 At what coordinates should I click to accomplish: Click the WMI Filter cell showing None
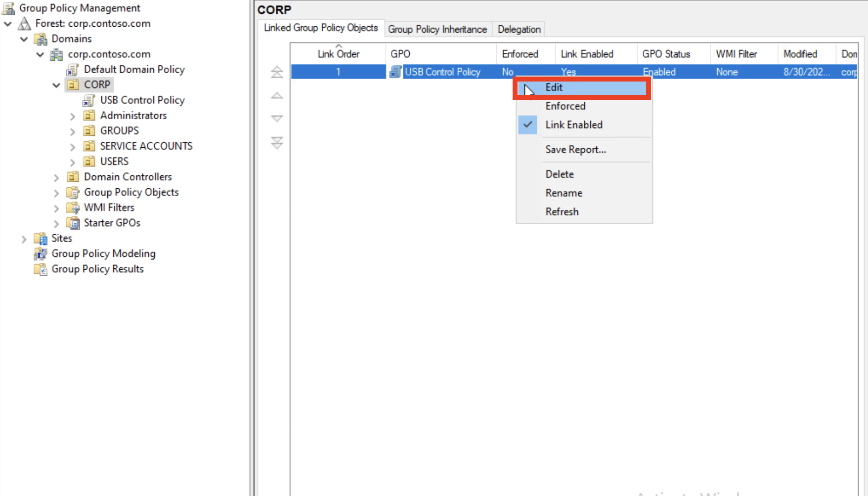point(744,72)
